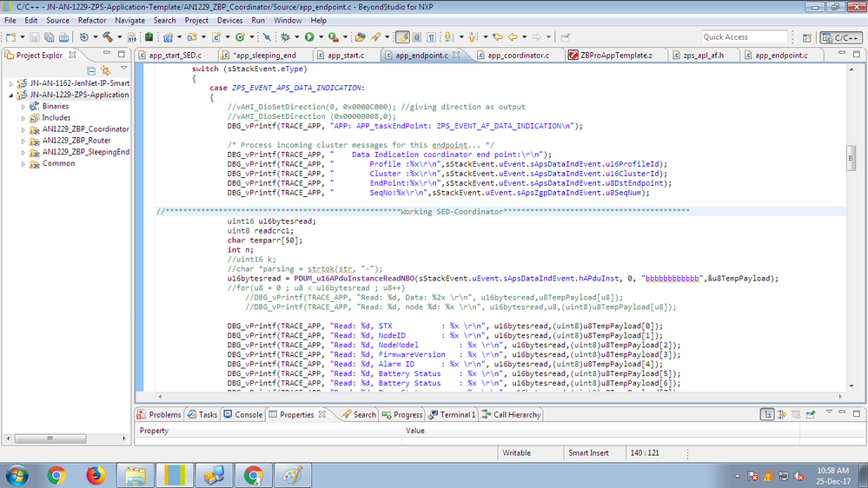Open Windows Start menu orb
The image size is (868, 488).
tap(17, 475)
